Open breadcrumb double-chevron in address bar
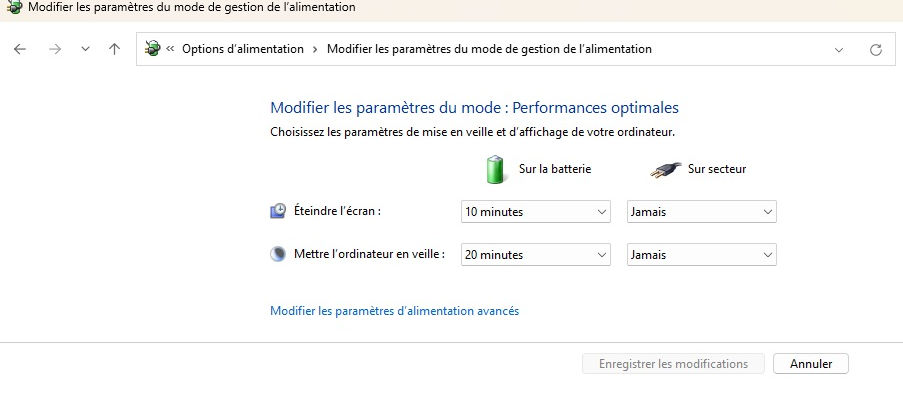The image size is (903, 402). click(x=170, y=49)
